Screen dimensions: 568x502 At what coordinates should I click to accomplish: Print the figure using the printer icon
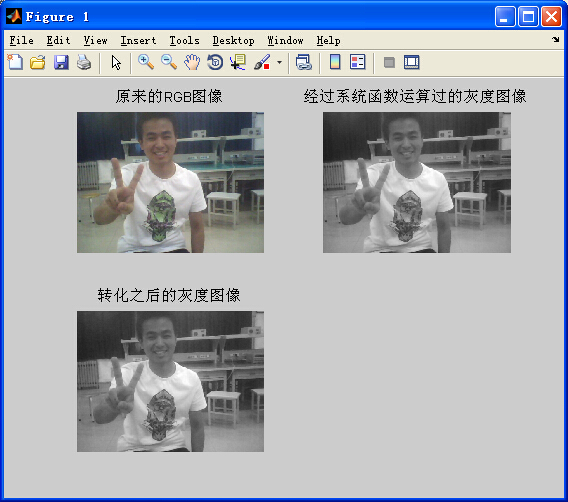click(x=84, y=62)
